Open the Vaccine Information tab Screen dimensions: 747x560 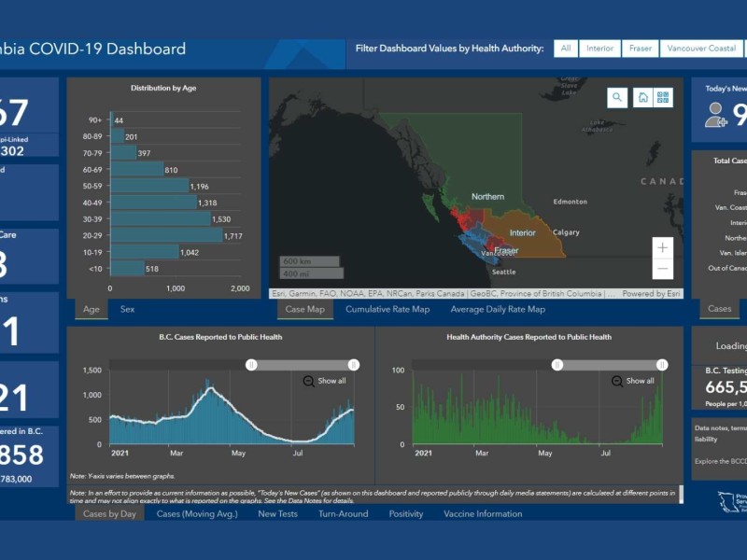click(483, 513)
